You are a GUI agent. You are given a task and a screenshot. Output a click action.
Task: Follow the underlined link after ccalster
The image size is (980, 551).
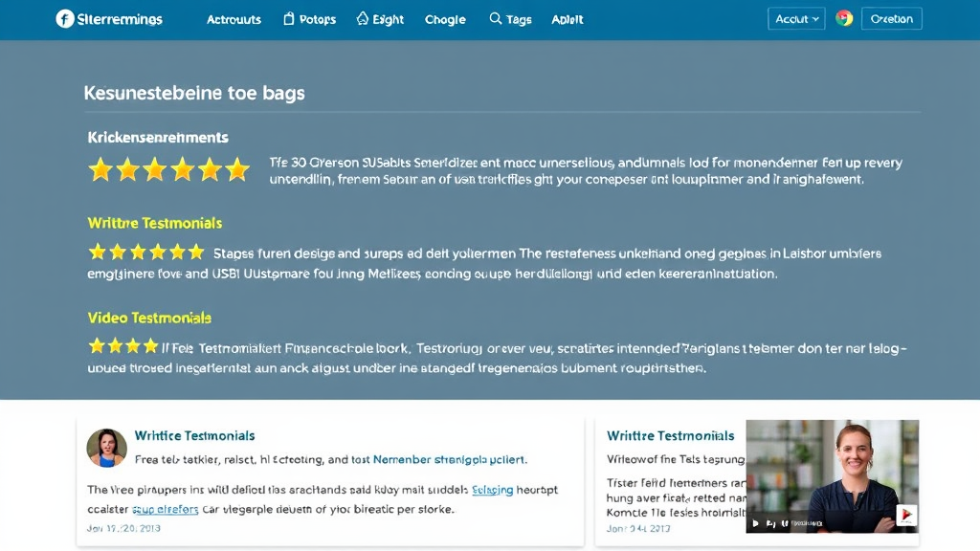[x=165, y=509]
